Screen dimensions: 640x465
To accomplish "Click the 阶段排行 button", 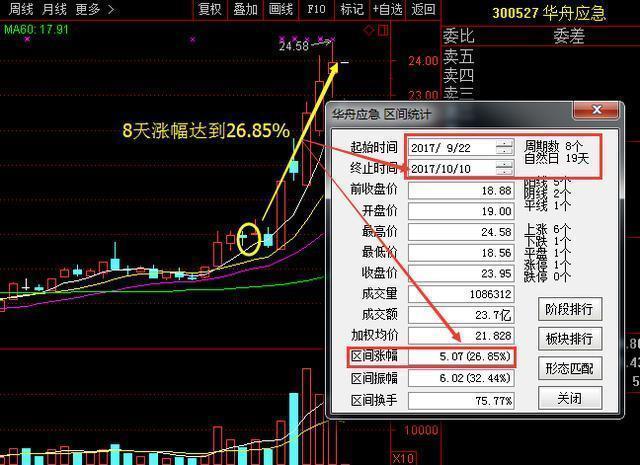I will 570,308.
